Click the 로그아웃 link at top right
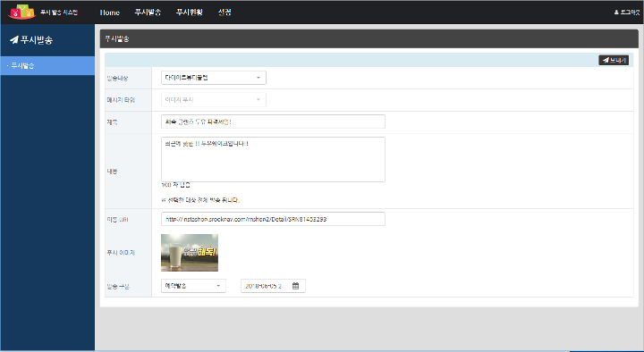The height and width of the screenshot is (352, 644). [627, 13]
